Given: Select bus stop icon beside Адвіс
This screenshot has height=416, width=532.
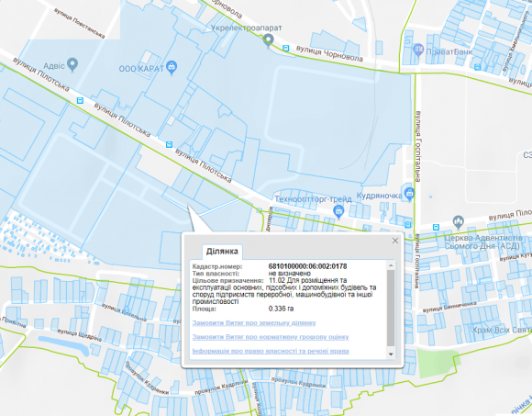Looking at the screenshot, I should 80,100.
